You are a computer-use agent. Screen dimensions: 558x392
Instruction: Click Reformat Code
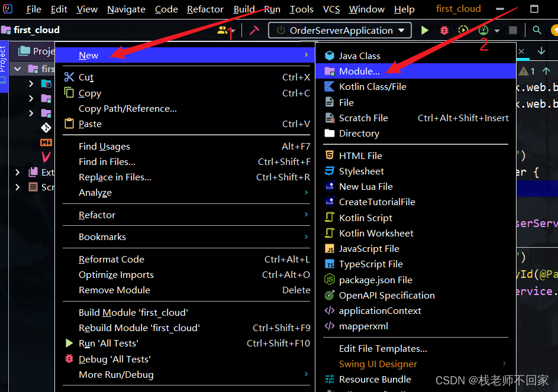185,260
